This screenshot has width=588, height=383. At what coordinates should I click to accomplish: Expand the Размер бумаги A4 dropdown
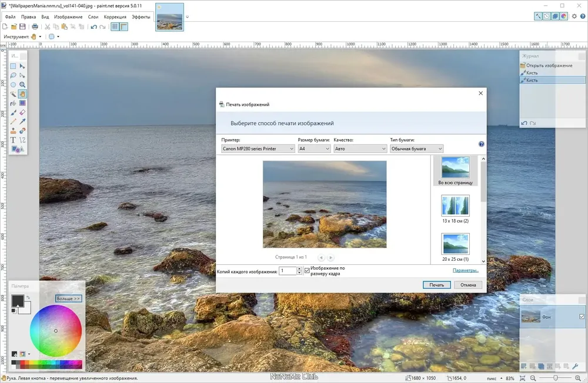314,149
